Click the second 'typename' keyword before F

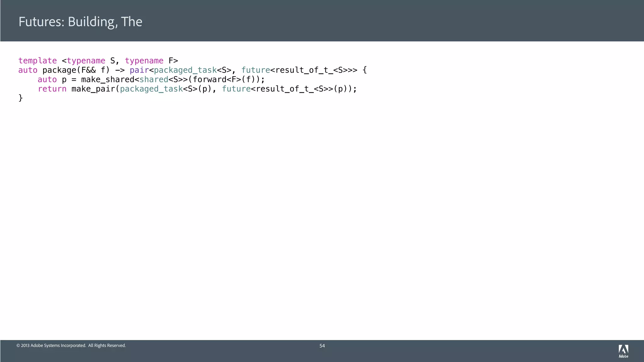[x=144, y=61]
